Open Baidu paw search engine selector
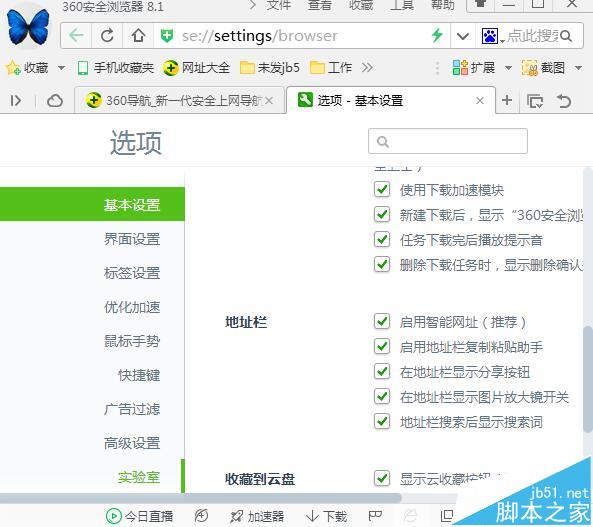Viewport: 593px width, 527px height. click(489, 36)
